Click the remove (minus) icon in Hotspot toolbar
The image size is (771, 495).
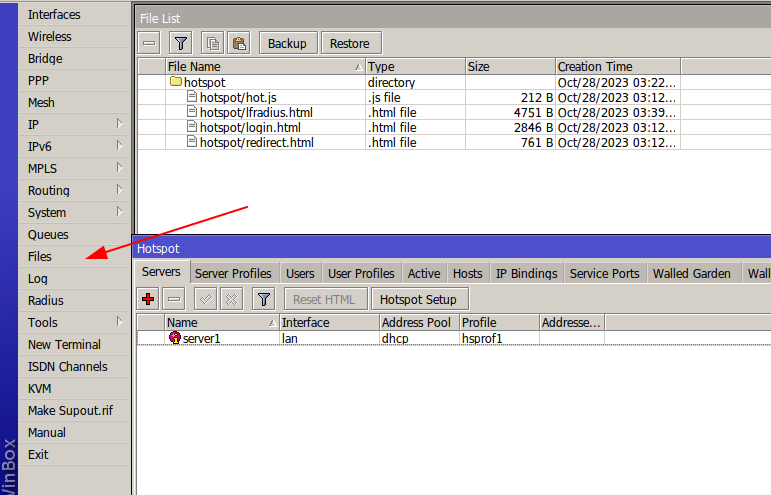(174, 299)
